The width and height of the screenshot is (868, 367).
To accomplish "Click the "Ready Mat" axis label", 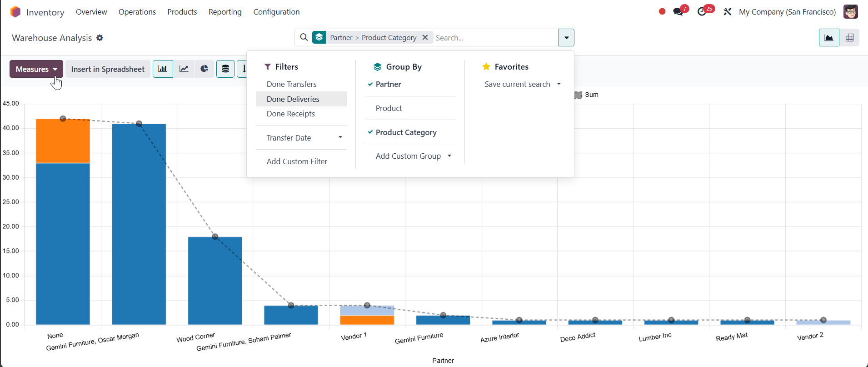I will (x=732, y=337).
